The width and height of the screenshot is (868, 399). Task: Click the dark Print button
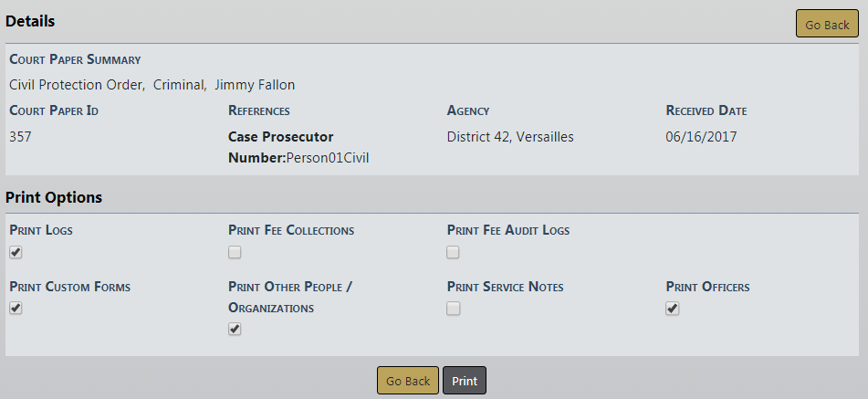coord(465,381)
